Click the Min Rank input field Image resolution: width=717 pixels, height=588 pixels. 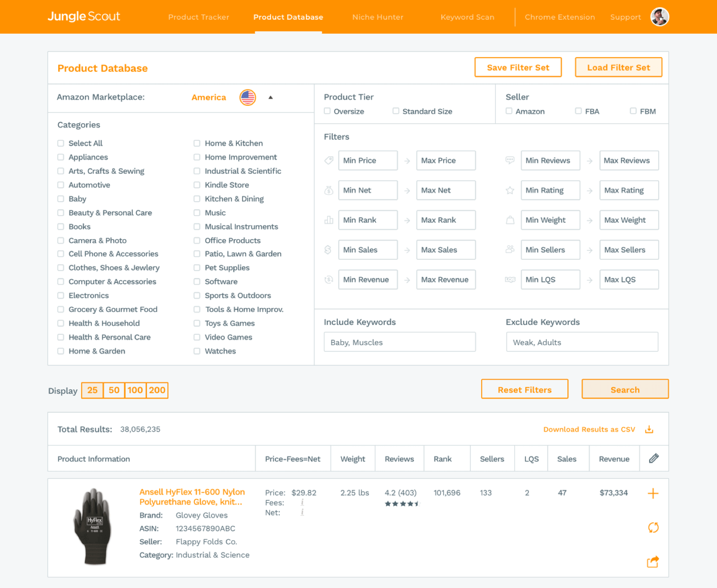[x=368, y=220]
